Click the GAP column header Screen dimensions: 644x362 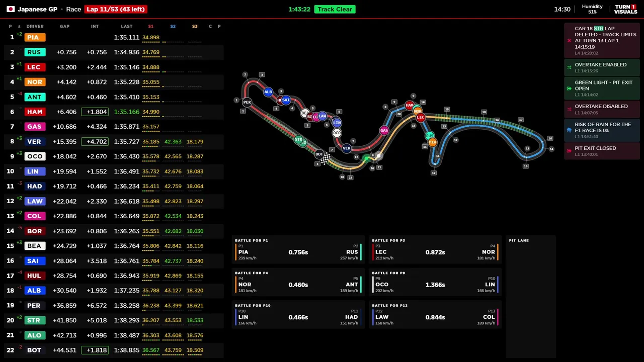click(65, 26)
